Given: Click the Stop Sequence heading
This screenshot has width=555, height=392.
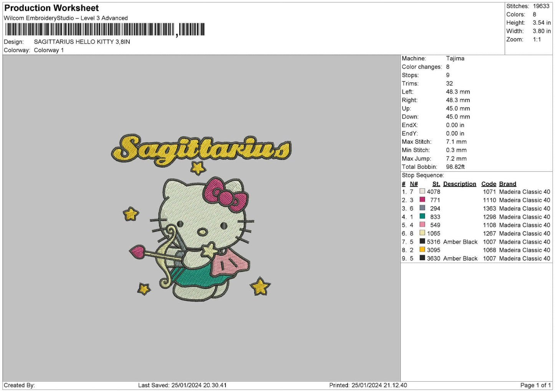Looking at the screenshot, I should click(422, 175).
